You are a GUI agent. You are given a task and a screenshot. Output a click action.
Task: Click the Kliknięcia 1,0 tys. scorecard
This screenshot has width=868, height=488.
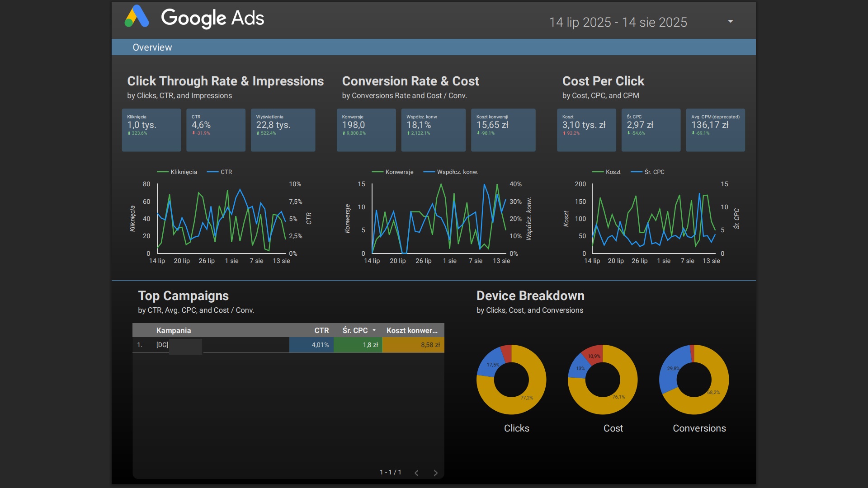(x=151, y=130)
